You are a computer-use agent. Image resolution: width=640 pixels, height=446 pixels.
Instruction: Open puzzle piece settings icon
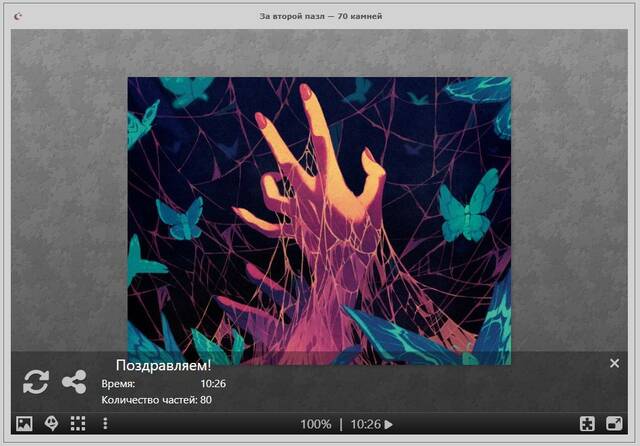[x=587, y=424]
